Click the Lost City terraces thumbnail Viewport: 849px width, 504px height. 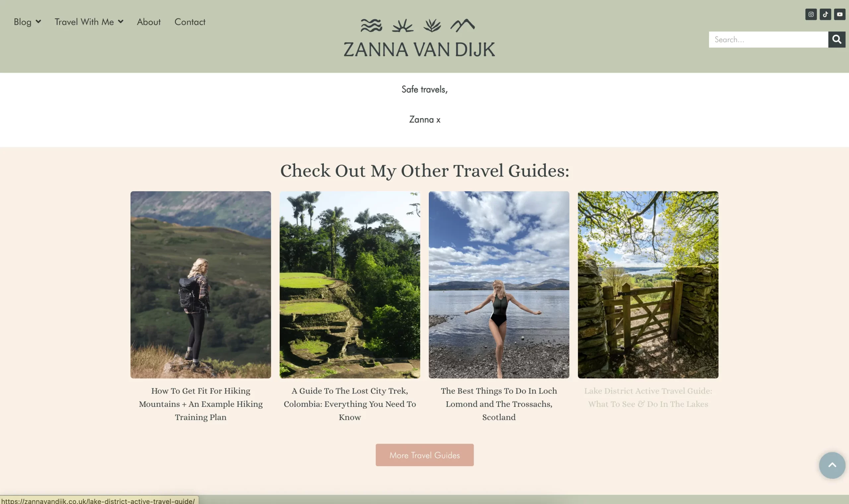pos(350,284)
